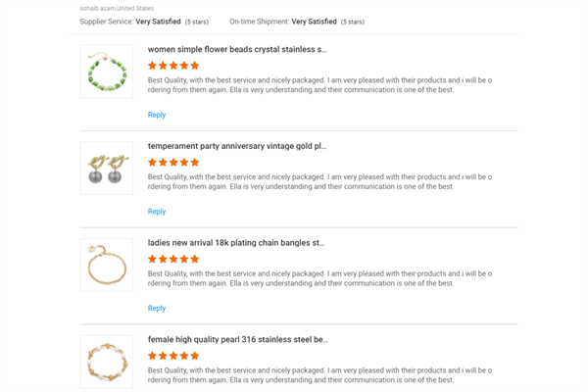Viewport: 588px width, 392px height.
Task: Reply to the 18k chain bangles review
Action: point(157,309)
